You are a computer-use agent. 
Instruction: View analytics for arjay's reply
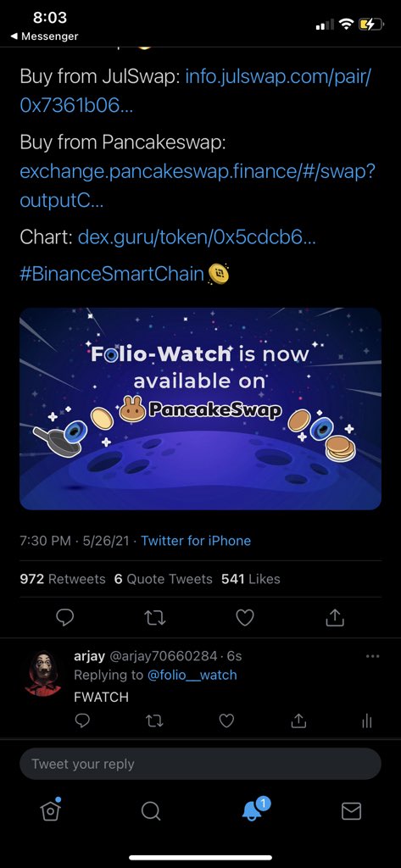click(x=366, y=721)
